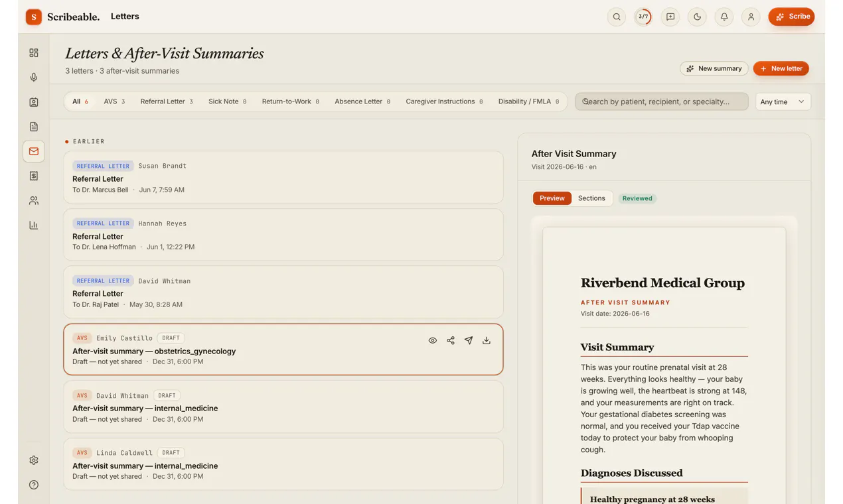The image size is (843, 504).
Task: Open the bar chart analytics sidebar icon
Action: click(x=34, y=225)
